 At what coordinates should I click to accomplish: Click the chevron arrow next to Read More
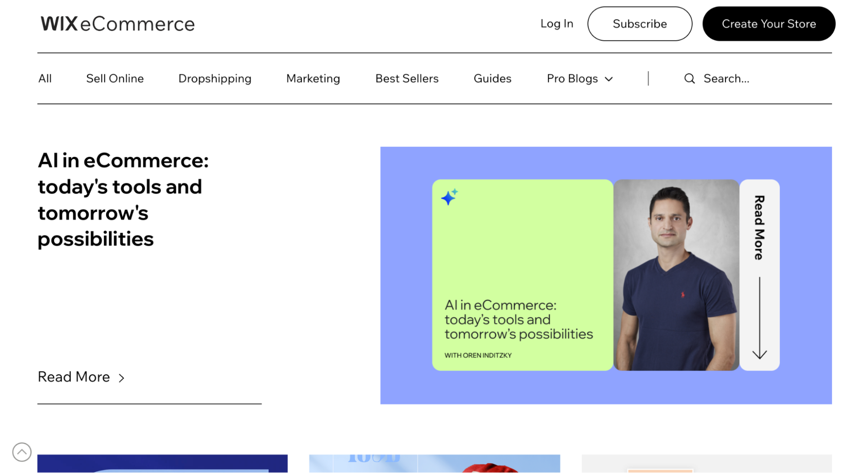click(122, 378)
